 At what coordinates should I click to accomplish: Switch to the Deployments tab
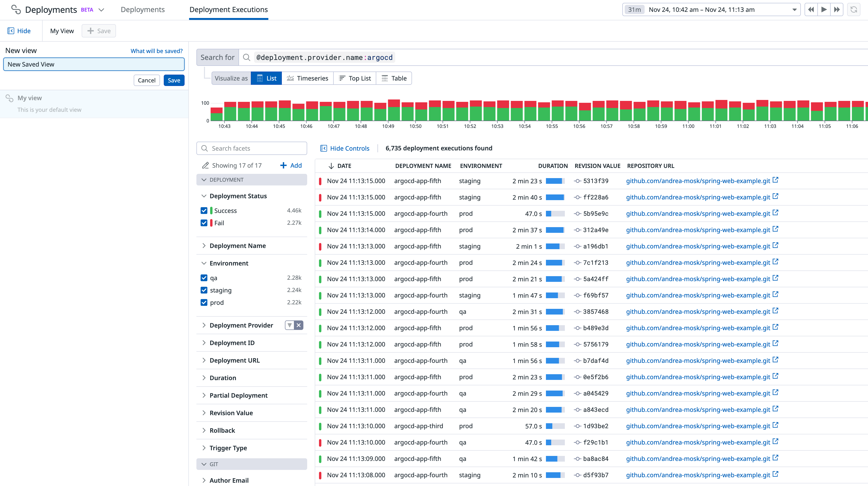[142, 9]
